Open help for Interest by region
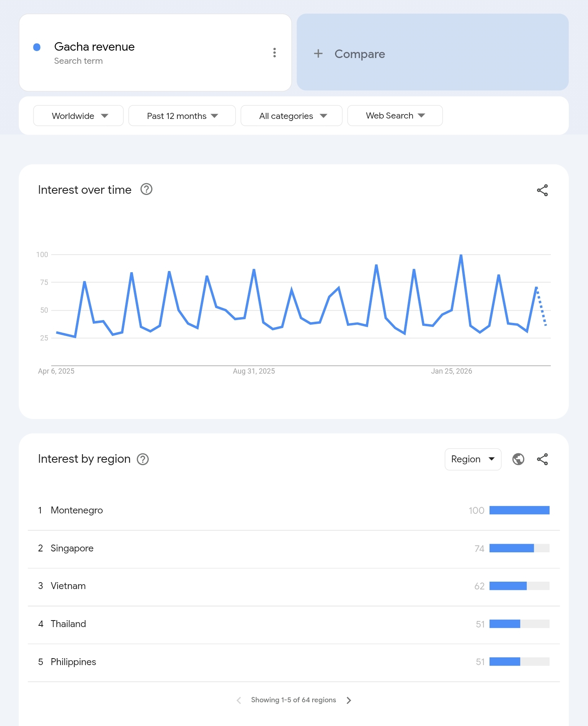588x726 pixels. 143,459
